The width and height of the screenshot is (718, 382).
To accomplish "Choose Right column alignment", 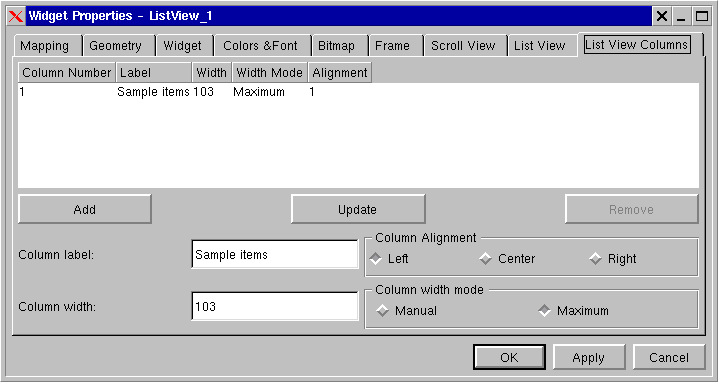I will click(x=613, y=259).
